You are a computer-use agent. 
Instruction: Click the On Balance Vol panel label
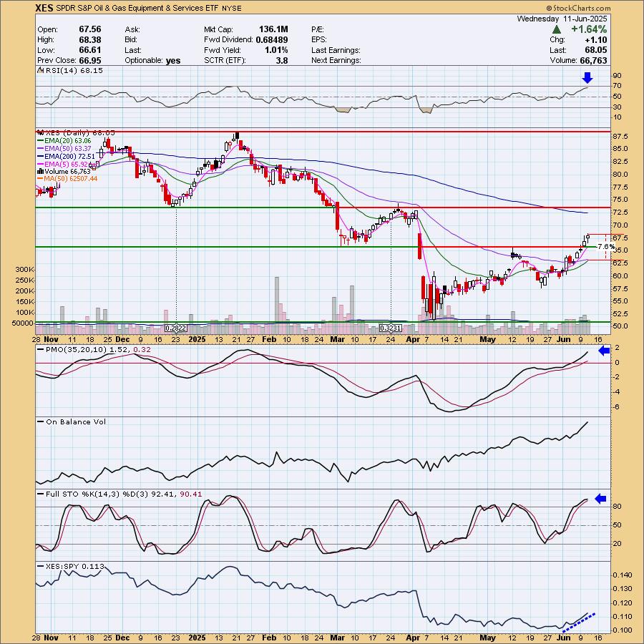click(x=76, y=421)
